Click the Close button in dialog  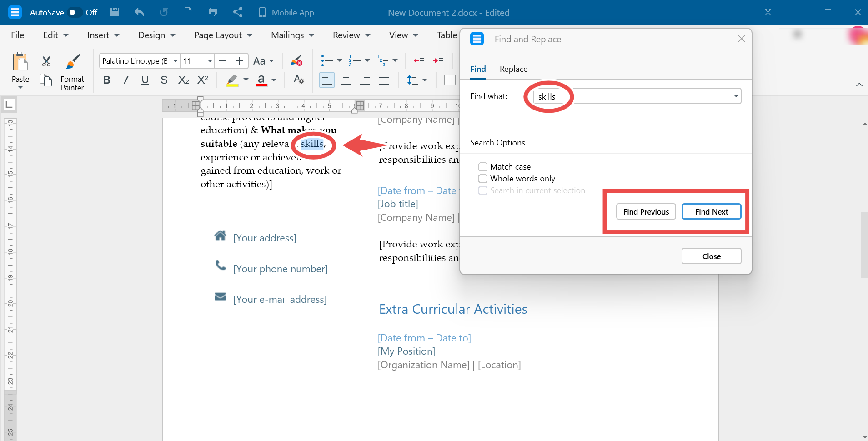click(x=711, y=256)
